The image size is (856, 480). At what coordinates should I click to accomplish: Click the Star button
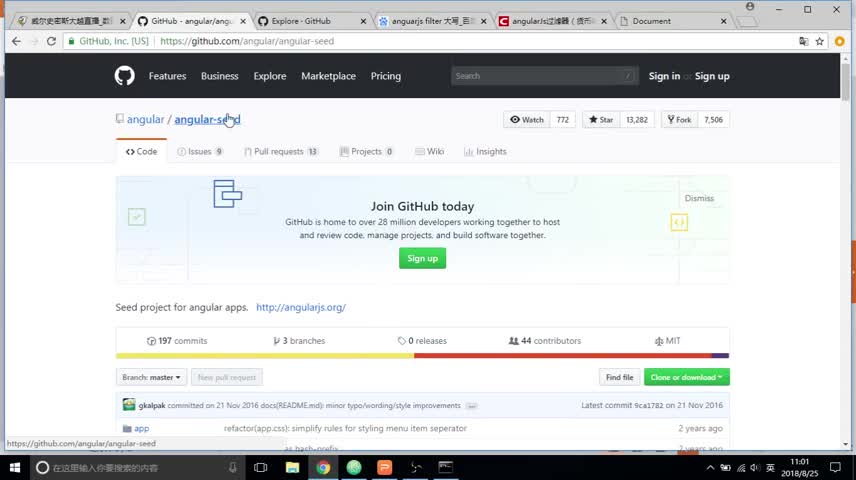pos(601,120)
